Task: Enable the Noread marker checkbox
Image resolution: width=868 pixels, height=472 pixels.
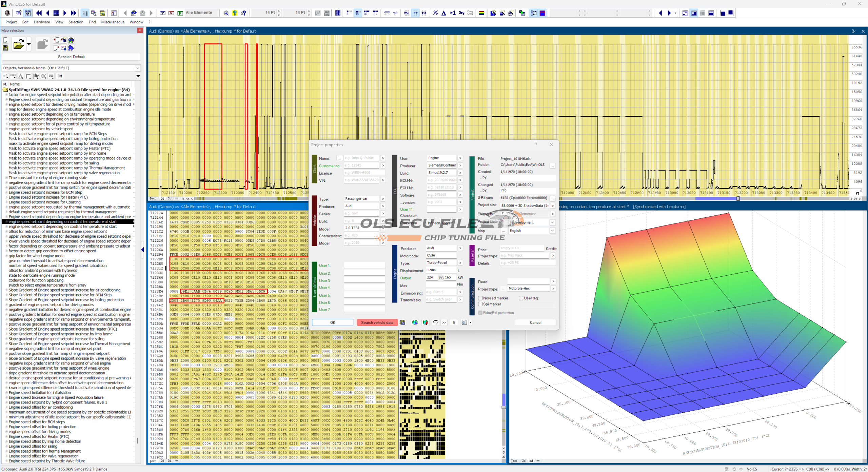Action: coord(480,298)
